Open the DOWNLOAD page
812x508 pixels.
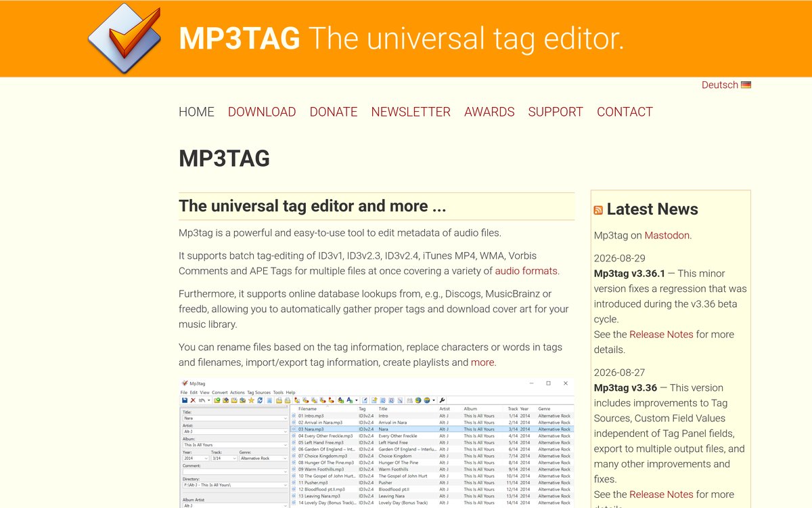point(262,112)
